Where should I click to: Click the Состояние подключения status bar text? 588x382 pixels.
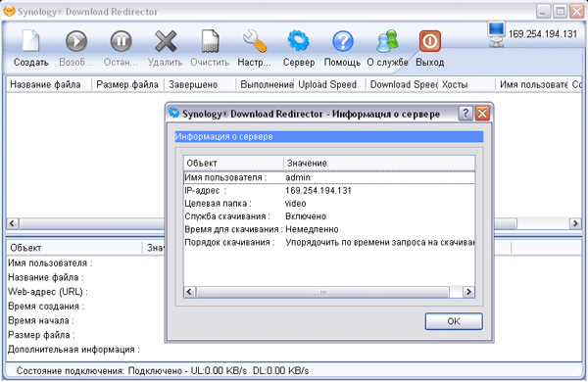pyautogui.click(x=163, y=371)
